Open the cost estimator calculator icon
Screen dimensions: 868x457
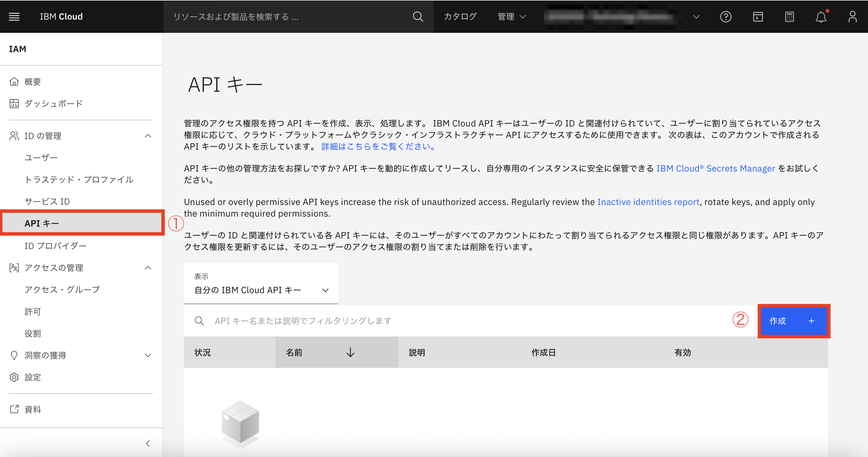(790, 16)
